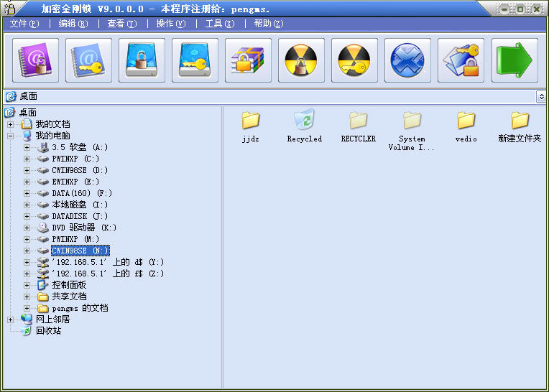Image resolution: width=549 pixels, height=392 pixels.
Task: Click the green arrow exit icon
Action: click(x=515, y=60)
